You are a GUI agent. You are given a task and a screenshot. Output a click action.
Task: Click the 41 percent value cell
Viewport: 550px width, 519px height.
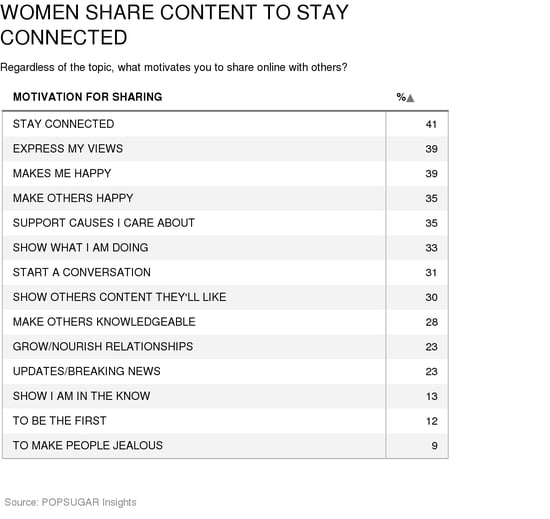point(417,124)
